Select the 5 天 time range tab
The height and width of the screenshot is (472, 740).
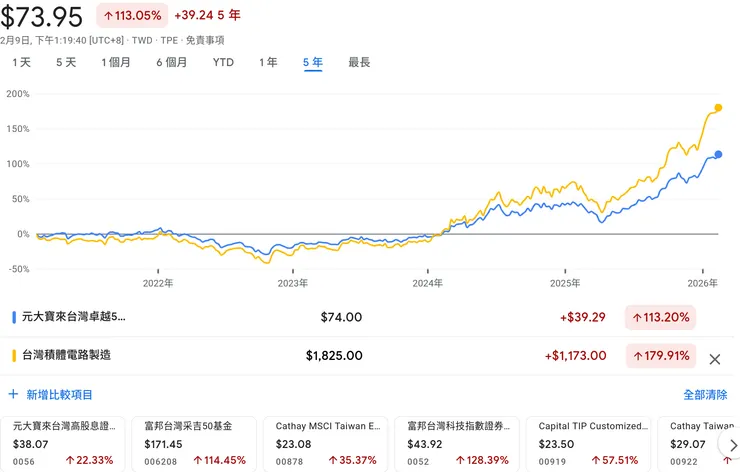(x=66, y=62)
